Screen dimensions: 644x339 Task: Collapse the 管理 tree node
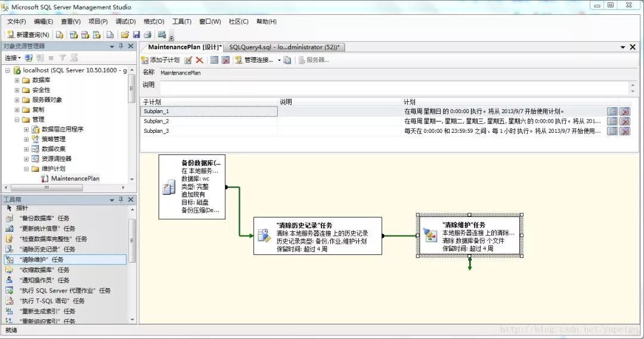[x=17, y=119]
